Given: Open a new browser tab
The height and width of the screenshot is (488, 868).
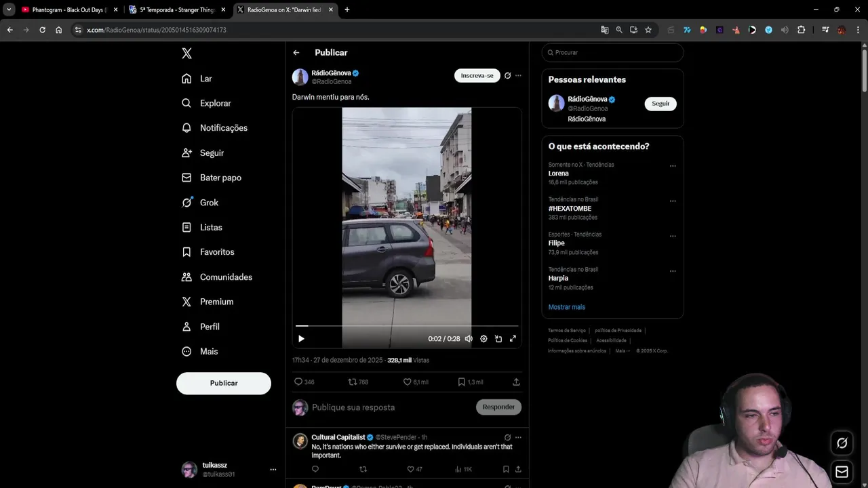Looking at the screenshot, I should [x=347, y=9].
